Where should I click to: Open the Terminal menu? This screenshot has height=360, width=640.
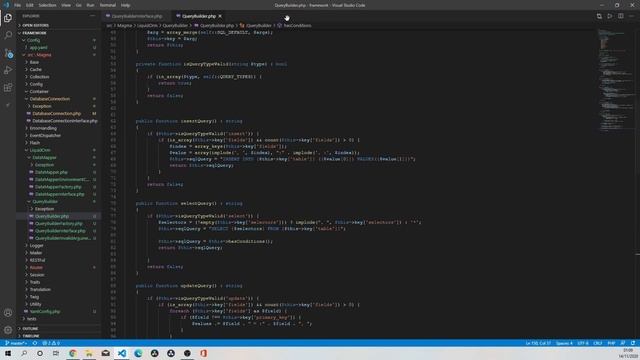click(x=108, y=5)
